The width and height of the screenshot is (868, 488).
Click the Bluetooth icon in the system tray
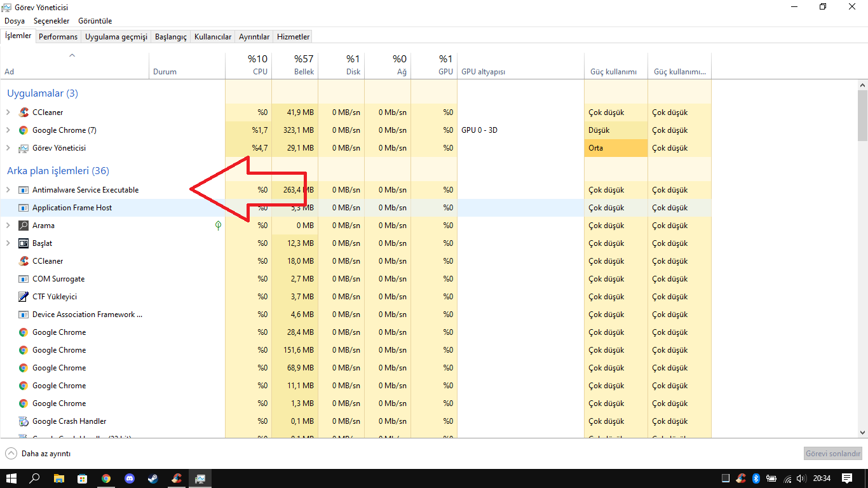756,478
